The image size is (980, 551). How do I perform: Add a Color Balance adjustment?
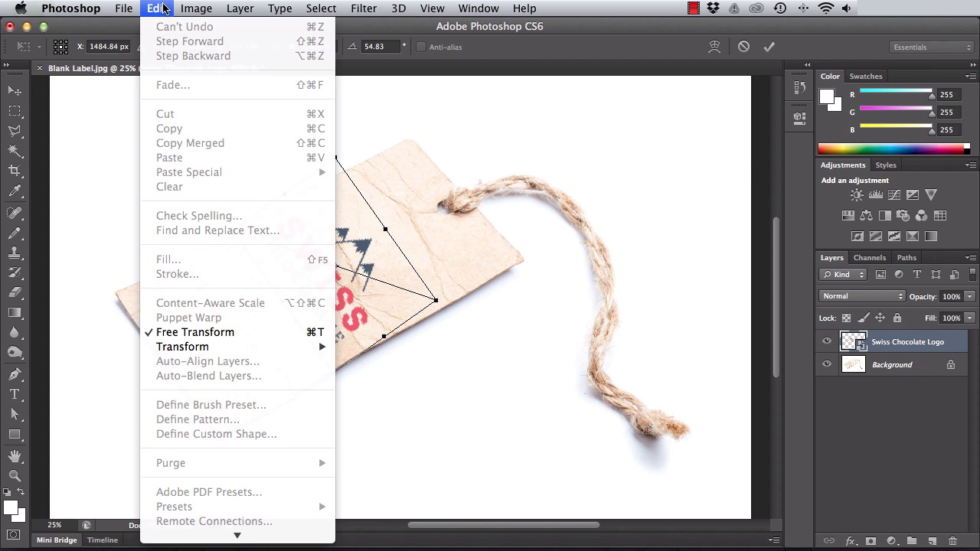click(x=866, y=216)
